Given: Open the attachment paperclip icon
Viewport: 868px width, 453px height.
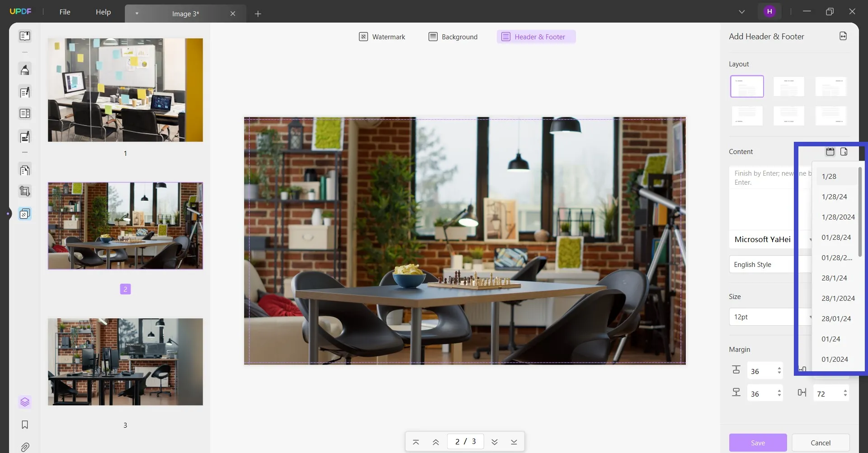Looking at the screenshot, I should (25, 447).
